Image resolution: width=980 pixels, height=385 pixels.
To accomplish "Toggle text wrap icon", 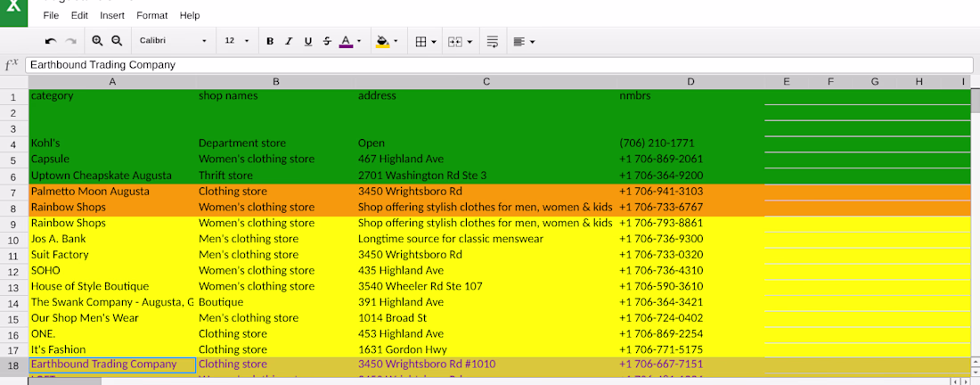I will click(x=493, y=41).
